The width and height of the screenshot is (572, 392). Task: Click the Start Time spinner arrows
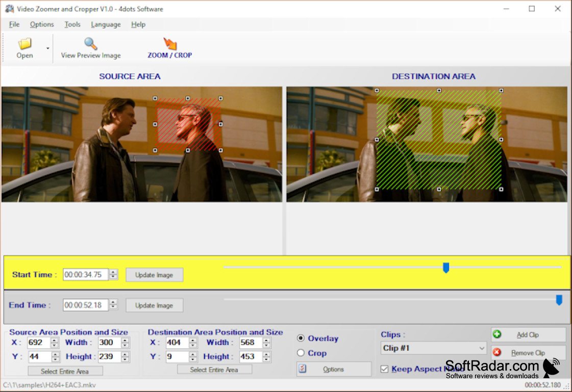click(113, 275)
